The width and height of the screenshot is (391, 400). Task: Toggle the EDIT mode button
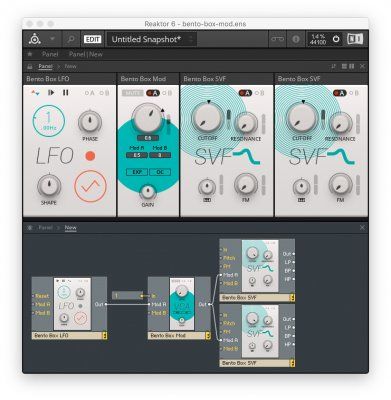(x=92, y=39)
